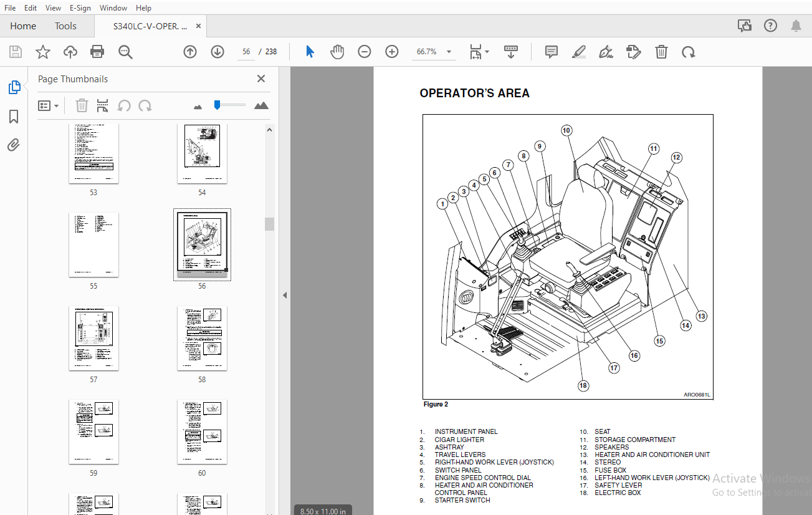Open the E-Sign menu
This screenshot has width=812, height=515.
pyautogui.click(x=80, y=8)
